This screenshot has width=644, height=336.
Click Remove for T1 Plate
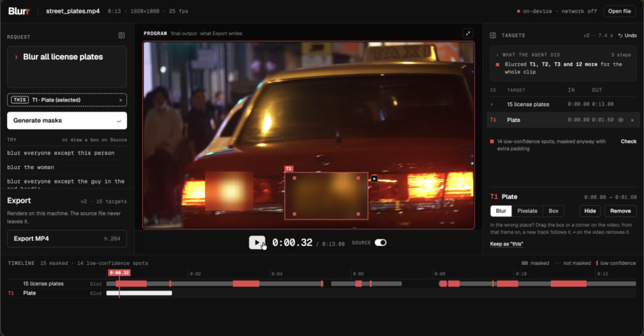620,211
